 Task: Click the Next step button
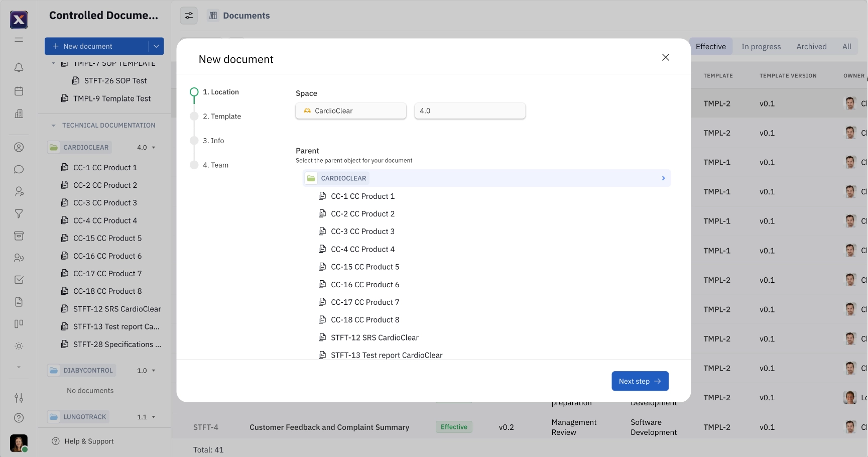click(640, 381)
